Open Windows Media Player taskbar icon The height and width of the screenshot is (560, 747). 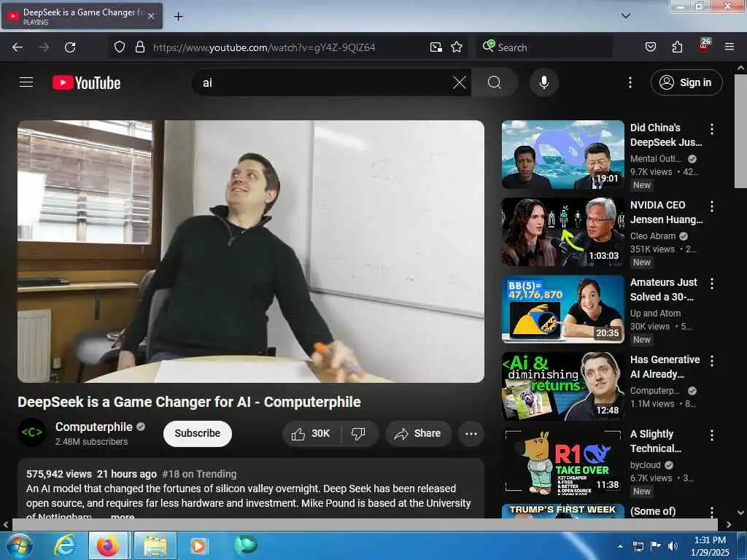click(x=198, y=545)
